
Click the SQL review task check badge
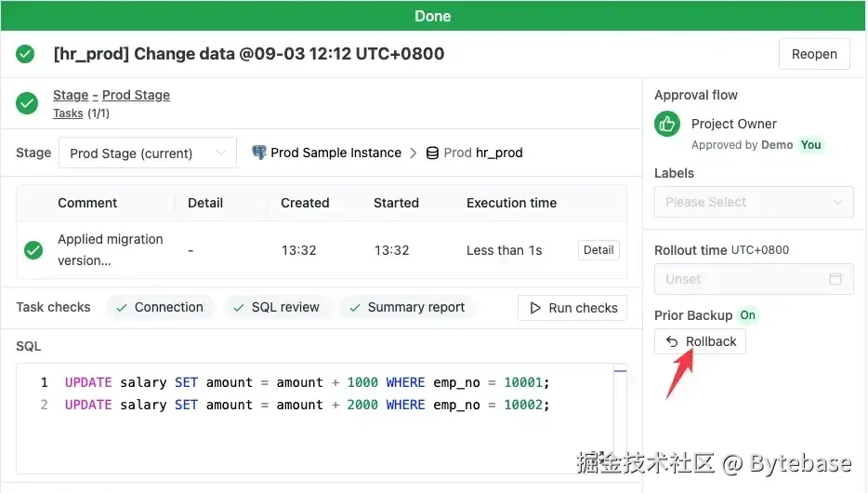click(x=277, y=308)
